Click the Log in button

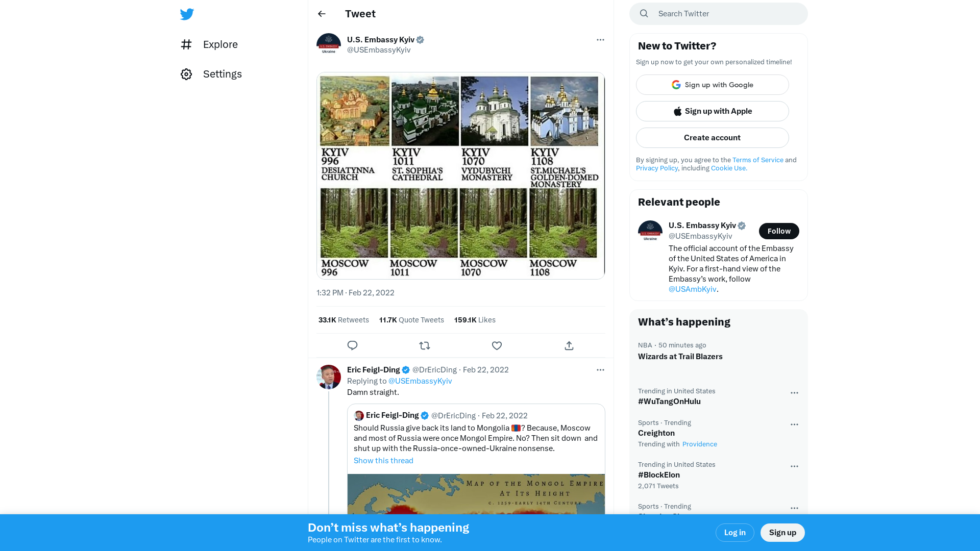click(x=735, y=533)
